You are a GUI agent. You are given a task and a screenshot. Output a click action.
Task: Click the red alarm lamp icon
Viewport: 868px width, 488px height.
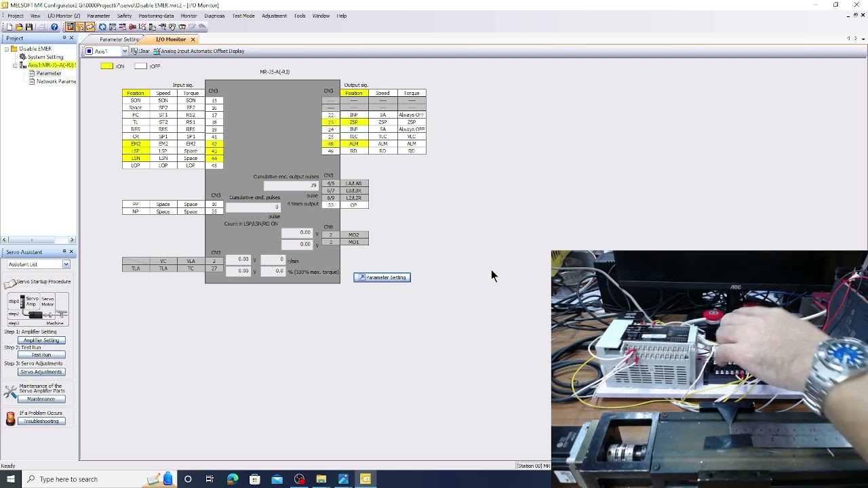[10, 419]
